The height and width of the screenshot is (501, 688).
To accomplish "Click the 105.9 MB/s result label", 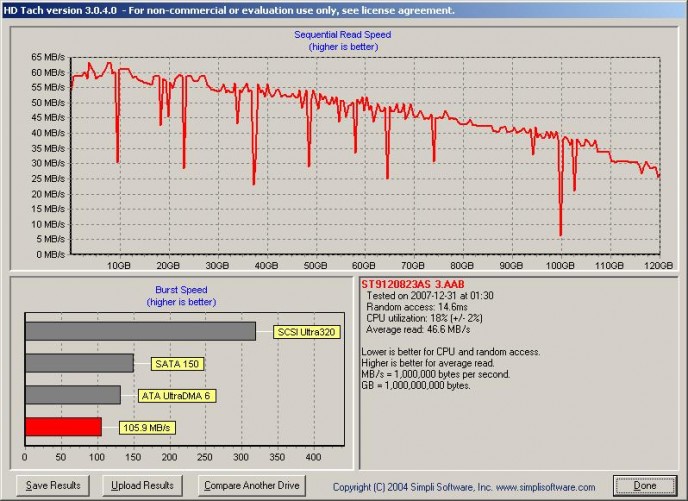I will pyautogui.click(x=147, y=427).
